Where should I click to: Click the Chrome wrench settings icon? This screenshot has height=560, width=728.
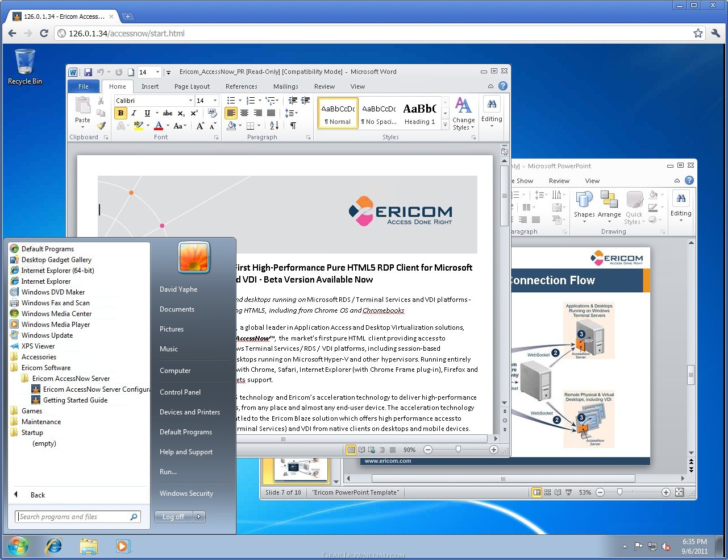[x=715, y=33]
